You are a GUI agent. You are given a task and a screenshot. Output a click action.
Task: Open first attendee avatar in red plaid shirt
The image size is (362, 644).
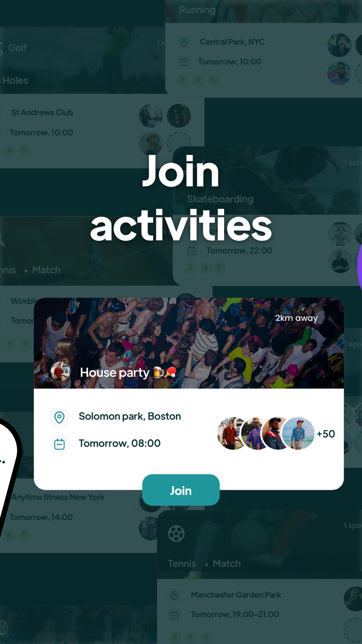[x=232, y=433]
